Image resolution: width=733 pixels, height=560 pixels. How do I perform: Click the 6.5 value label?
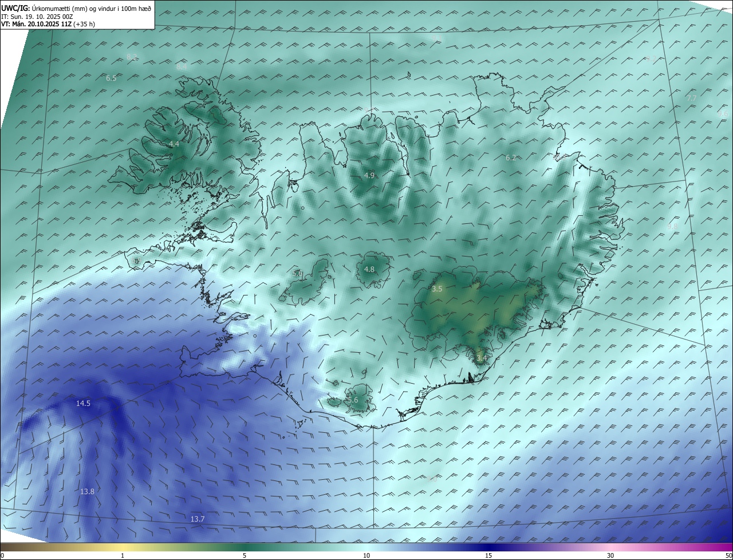coord(111,78)
